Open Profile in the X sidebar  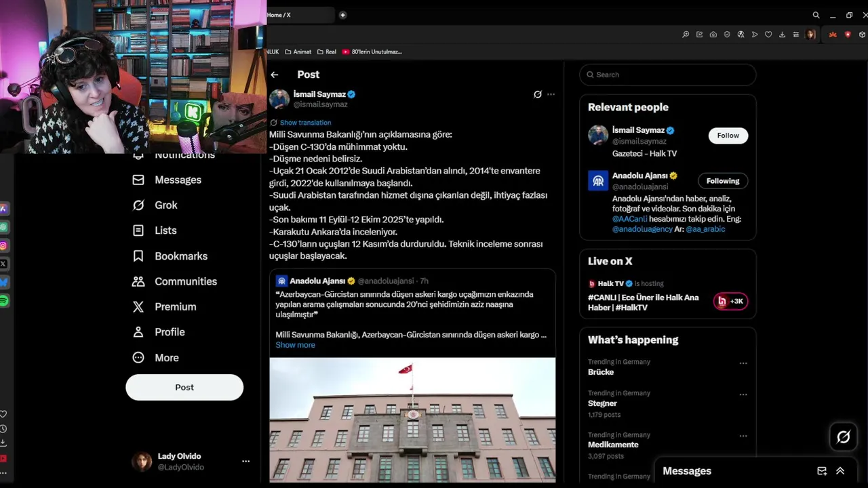[159, 332]
